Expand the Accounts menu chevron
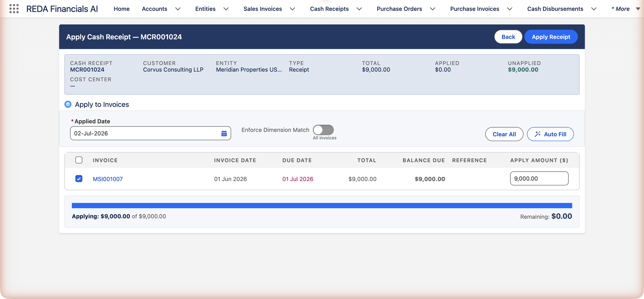This screenshot has width=644, height=299. point(178,9)
